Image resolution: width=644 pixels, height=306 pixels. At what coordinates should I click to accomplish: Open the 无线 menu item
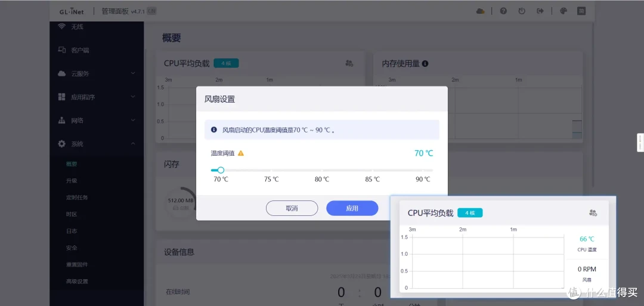coord(77,27)
